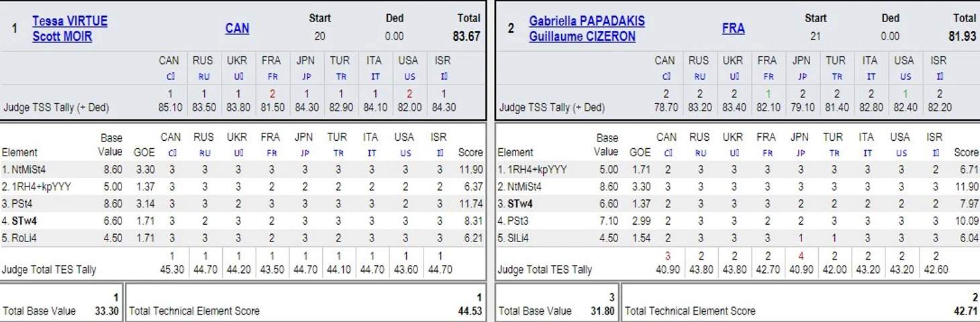Select the 4. PSt3 element row
The height and width of the screenshot is (322, 980).
pyautogui.click(x=738, y=220)
